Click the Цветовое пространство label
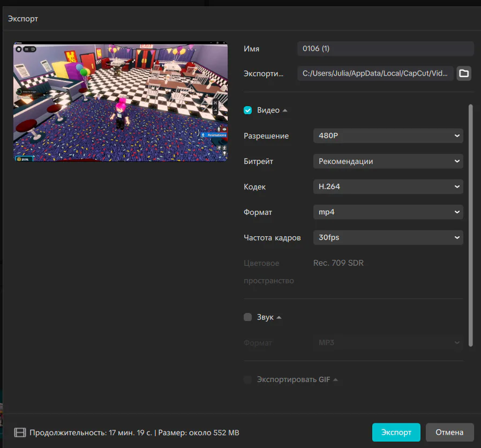 (x=269, y=272)
